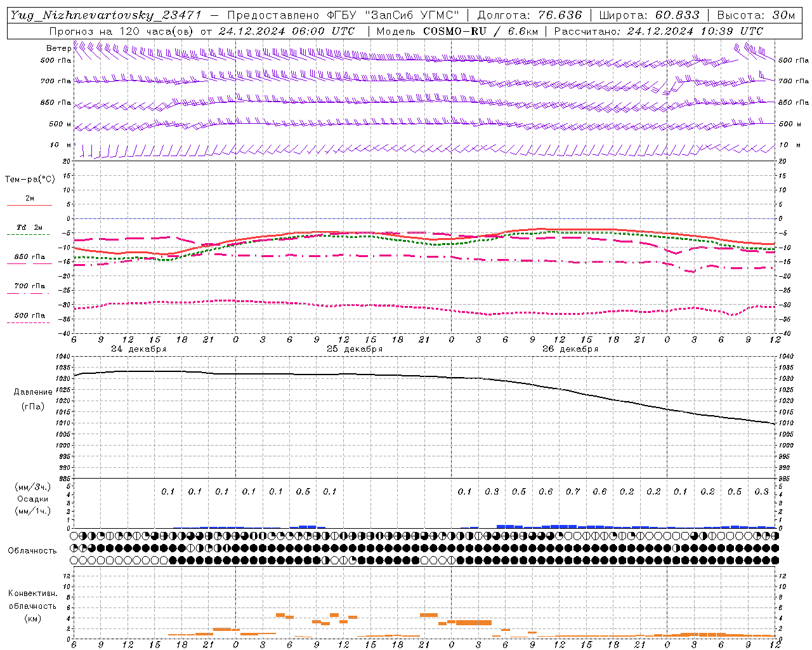Click the Ветер panel label

coord(58,48)
